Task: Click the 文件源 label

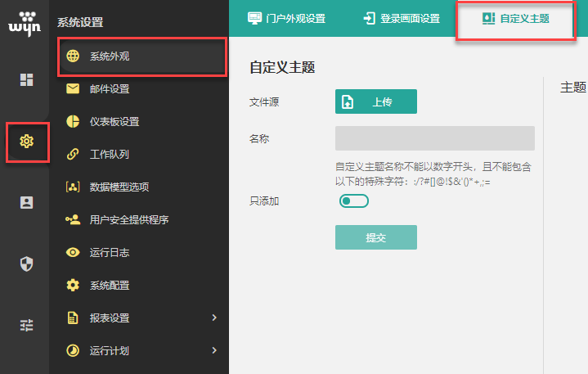Action: pos(264,101)
